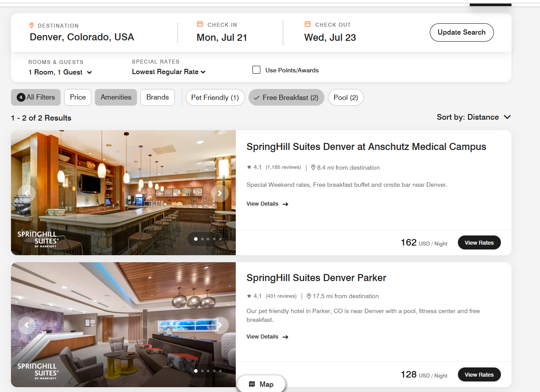Screen dimensions: 540x392
Task: Click 'Special Weekend rates' description text
Action: [347, 185]
